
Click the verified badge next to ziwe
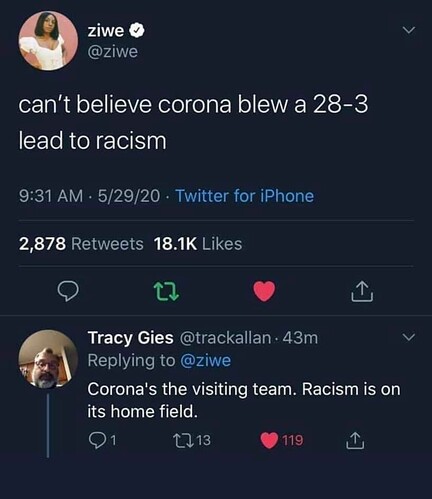click(137, 31)
